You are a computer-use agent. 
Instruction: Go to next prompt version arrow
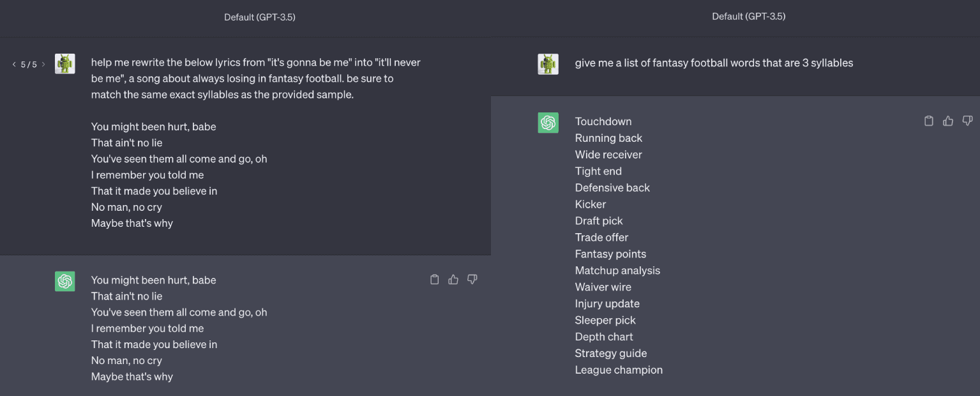tap(43, 65)
